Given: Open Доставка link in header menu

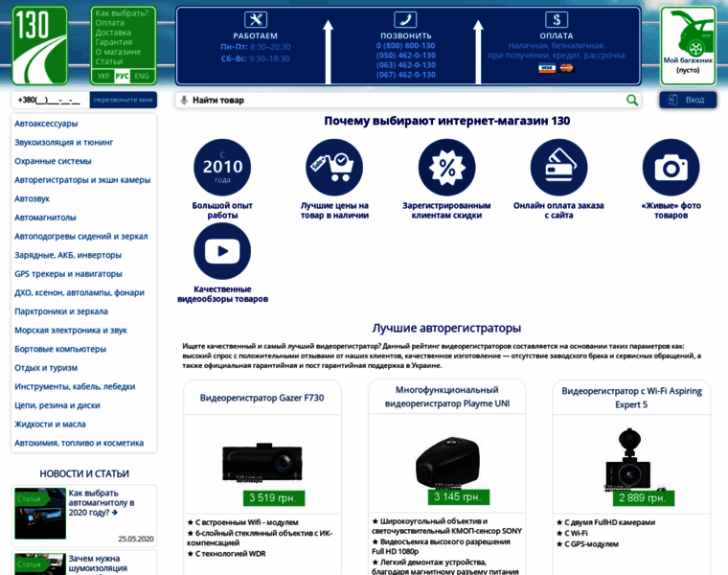Looking at the screenshot, I should (x=113, y=33).
